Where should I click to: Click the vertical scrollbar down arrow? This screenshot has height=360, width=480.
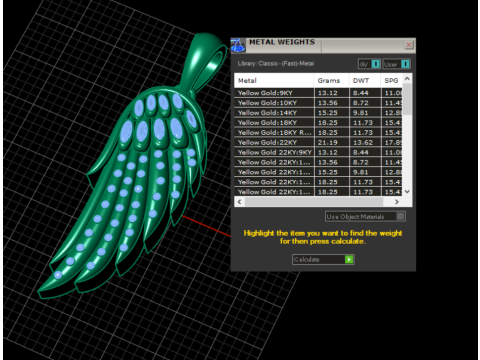[x=407, y=192]
